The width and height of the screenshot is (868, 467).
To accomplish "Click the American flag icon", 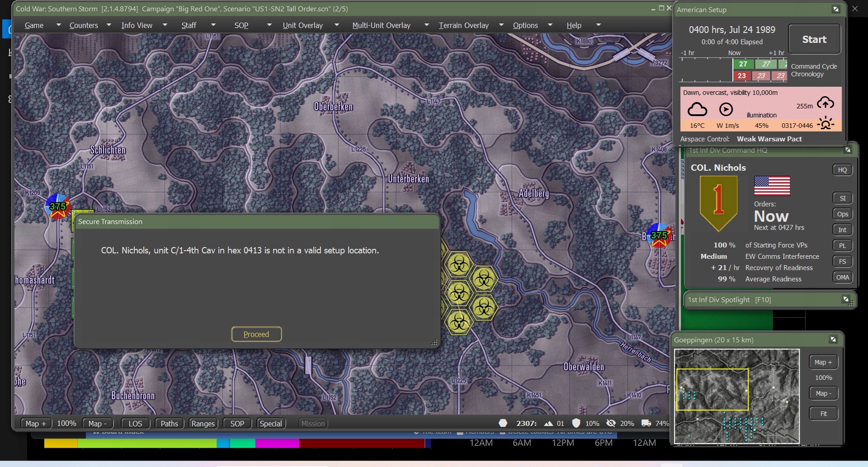I will coord(772,186).
